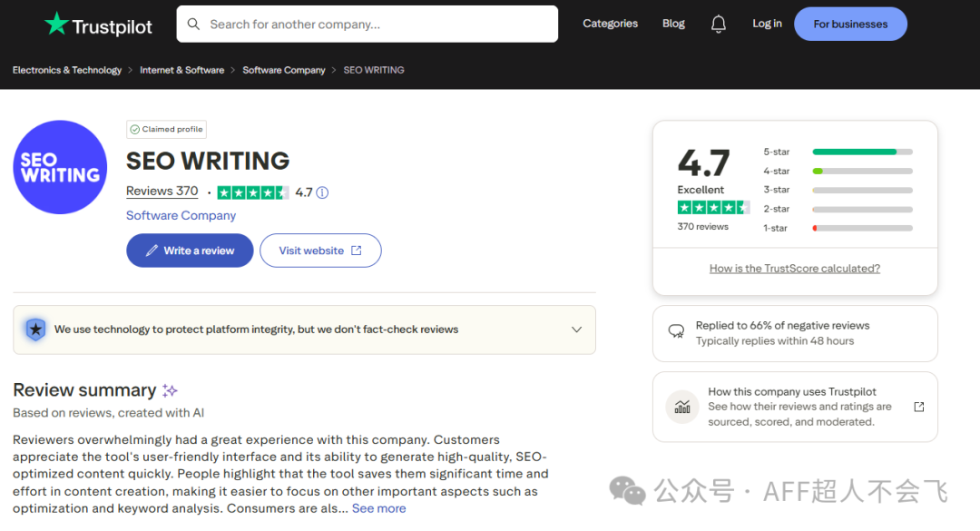Screen dimensions: 980x531
Task: Click the Write a review button
Action: [190, 251]
